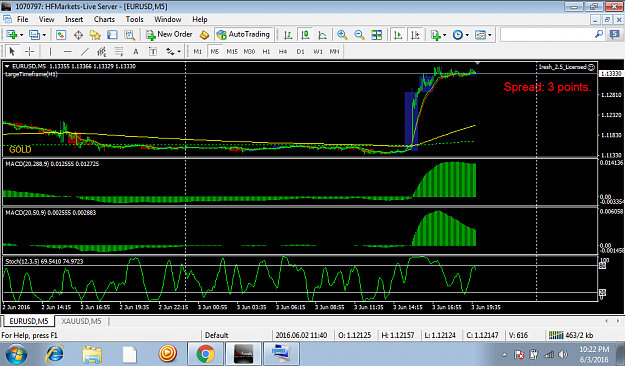This screenshot has height=366, width=625.
Task: Open the Navigator favorites icon
Action: [95, 35]
